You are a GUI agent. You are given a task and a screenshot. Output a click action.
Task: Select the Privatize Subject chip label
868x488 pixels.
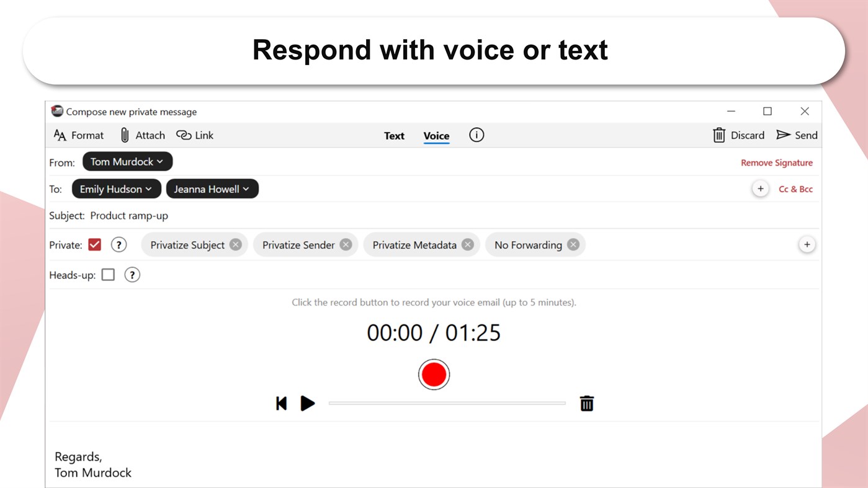187,245
